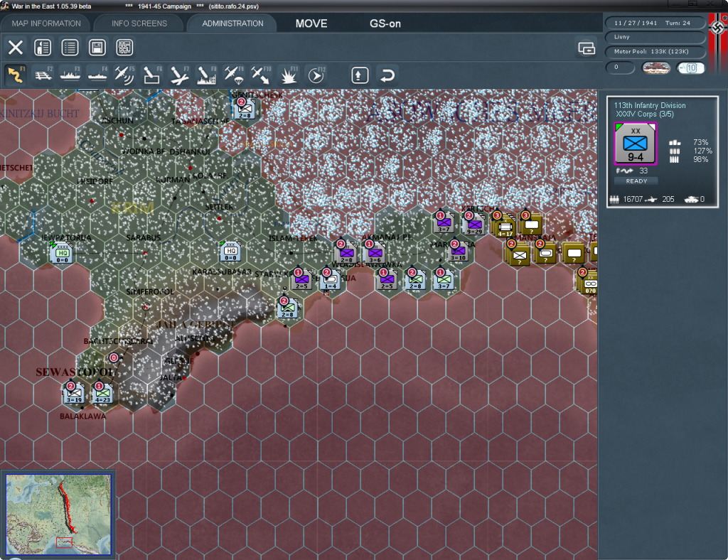Select the F8 bomb city mode icon
The image size is (728, 560).
tap(207, 75)
